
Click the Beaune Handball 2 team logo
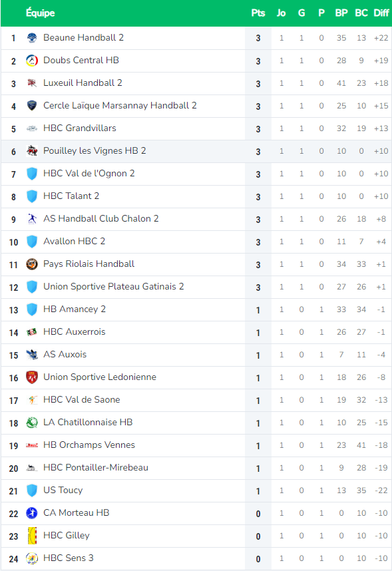[x=32, y=38]
